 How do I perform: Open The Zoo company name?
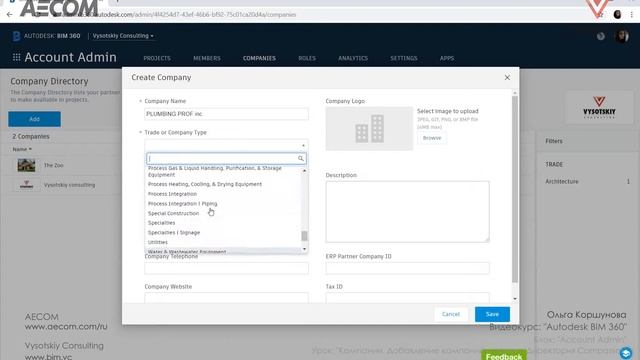[x=53, y=165]
